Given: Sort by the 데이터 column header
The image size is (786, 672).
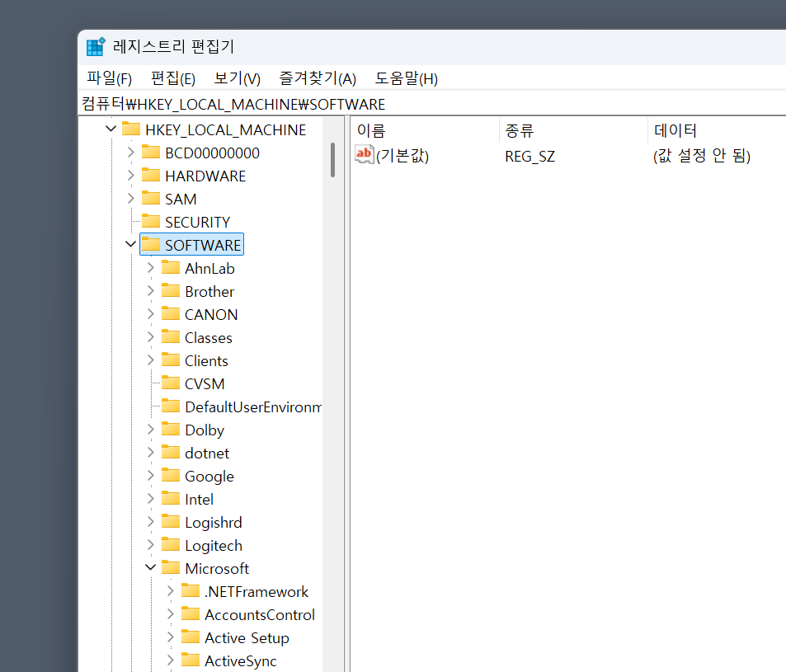Looking at the screenshot, I should tap(717, 130).
